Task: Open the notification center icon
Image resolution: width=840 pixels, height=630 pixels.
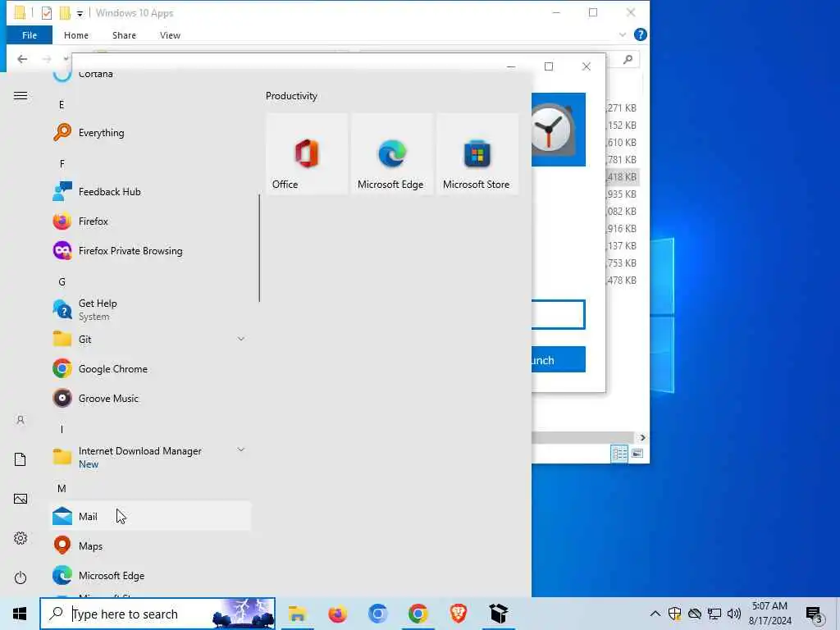Action: click(x=815, y=614)
